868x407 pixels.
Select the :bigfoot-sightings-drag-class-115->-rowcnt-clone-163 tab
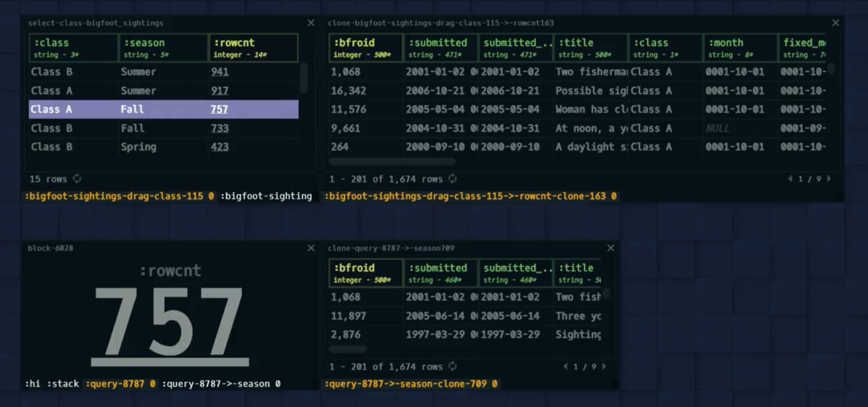[470, 196]
